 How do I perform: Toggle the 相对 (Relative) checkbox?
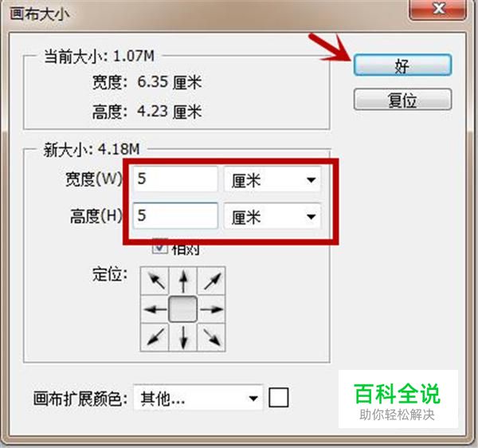160,248
